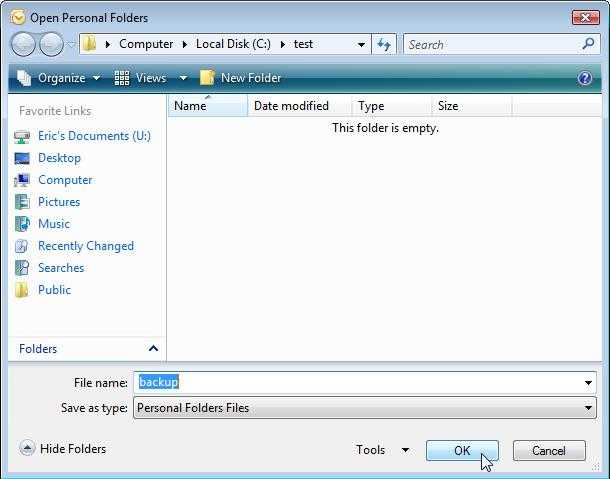Click the Organize toolbar icon
The image size is (610, 479).
pyautogui.click(x=24, y=78)
